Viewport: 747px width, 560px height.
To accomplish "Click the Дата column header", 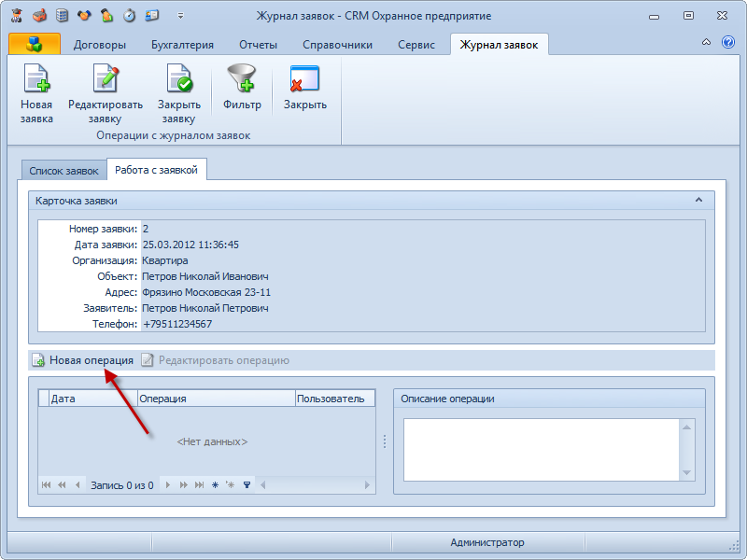I will 93,399.
